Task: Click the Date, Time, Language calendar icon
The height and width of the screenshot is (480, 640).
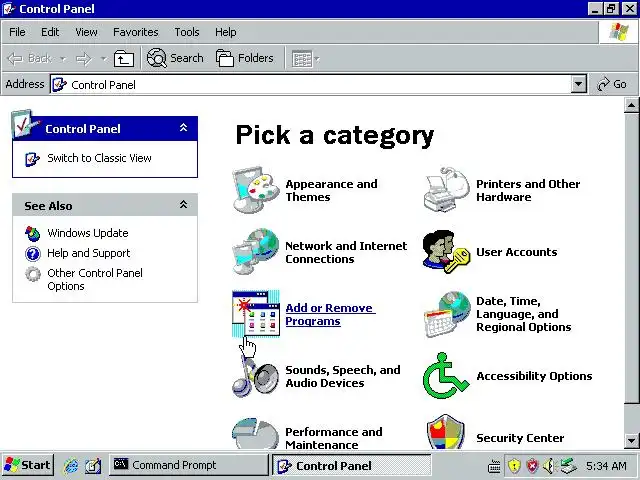Action: tap(447, 314)
